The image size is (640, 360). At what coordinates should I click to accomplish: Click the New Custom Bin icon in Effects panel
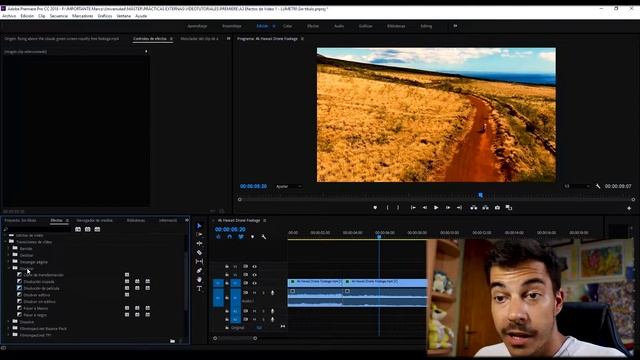click(x=172, y=341)
